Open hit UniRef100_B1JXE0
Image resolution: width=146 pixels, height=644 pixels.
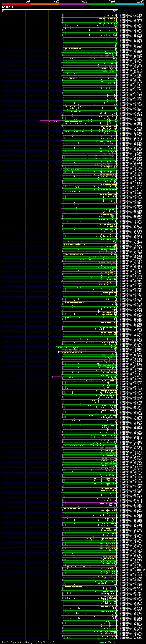click(x=131, y=183)
